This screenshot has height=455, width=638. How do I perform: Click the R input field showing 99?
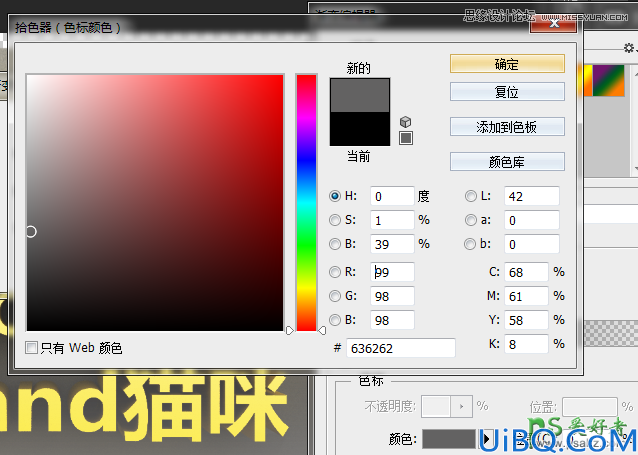[392, 272]
